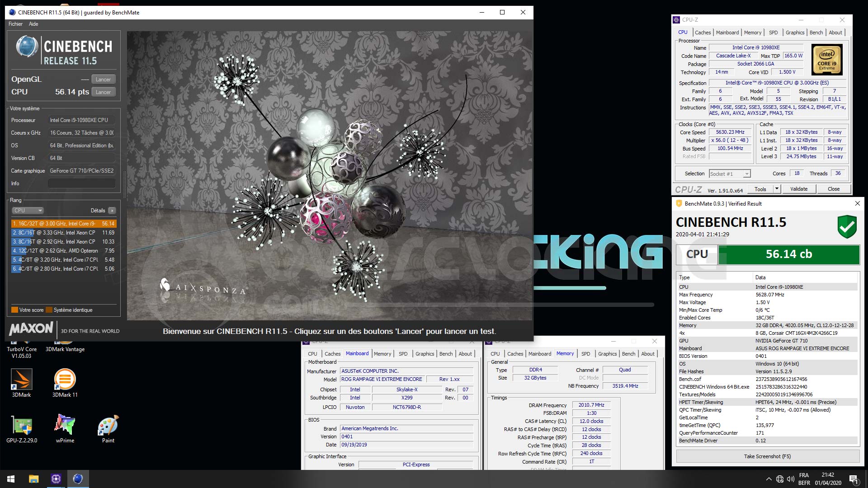Switch to Caches tab in top CPU-Z
This screenshot has width=868, height=488.
point(703,33)
